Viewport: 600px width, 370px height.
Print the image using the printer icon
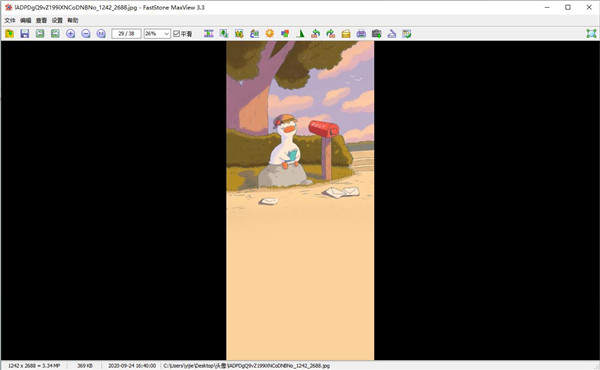tap(361, 34)
